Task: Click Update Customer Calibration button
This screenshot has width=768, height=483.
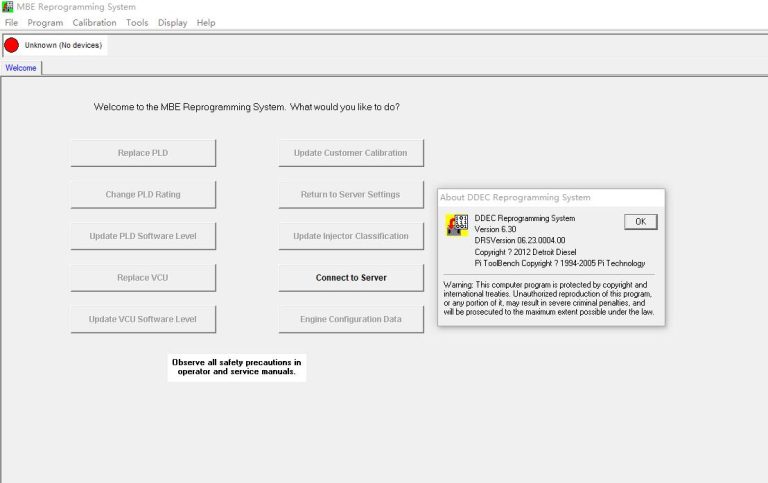Action: pyautogui.click(x=351, y=153)
